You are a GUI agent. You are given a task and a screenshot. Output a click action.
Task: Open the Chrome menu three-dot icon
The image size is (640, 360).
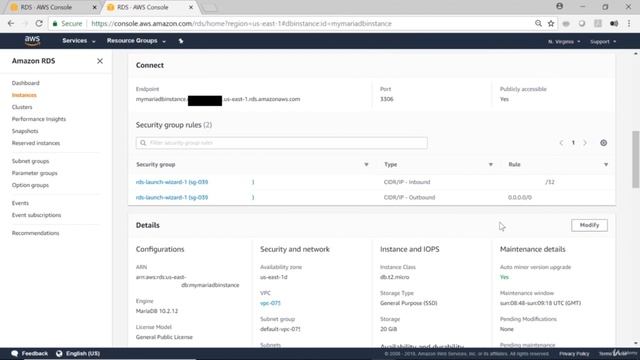tap(629, 24)
